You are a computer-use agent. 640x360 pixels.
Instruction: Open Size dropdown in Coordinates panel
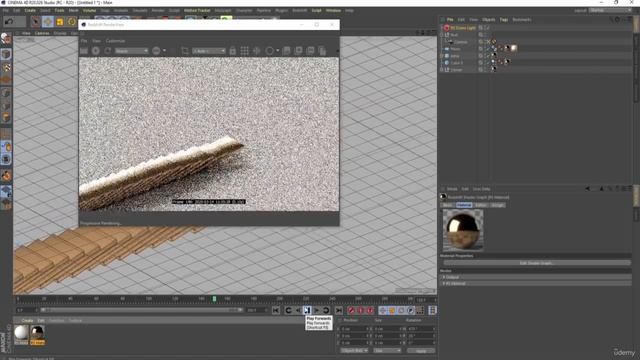(x=388, y=351)
